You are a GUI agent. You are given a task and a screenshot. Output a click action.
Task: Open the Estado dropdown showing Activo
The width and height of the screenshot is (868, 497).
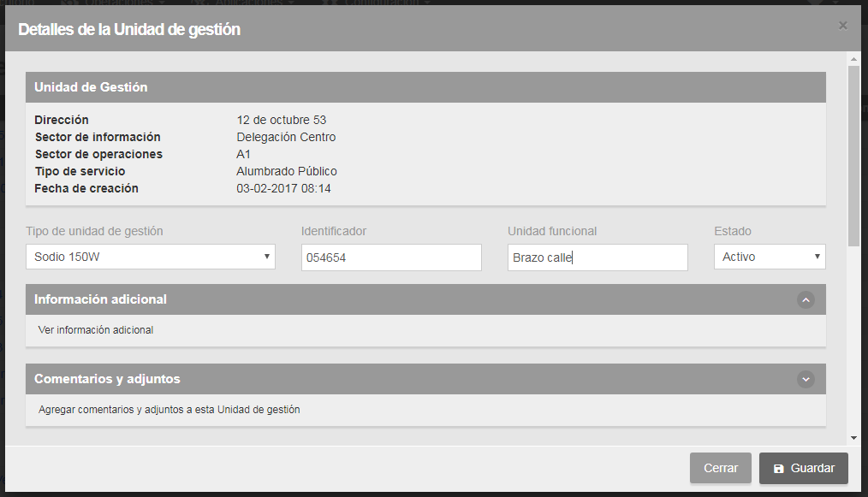pyautogui.click(x=770, y=257)
